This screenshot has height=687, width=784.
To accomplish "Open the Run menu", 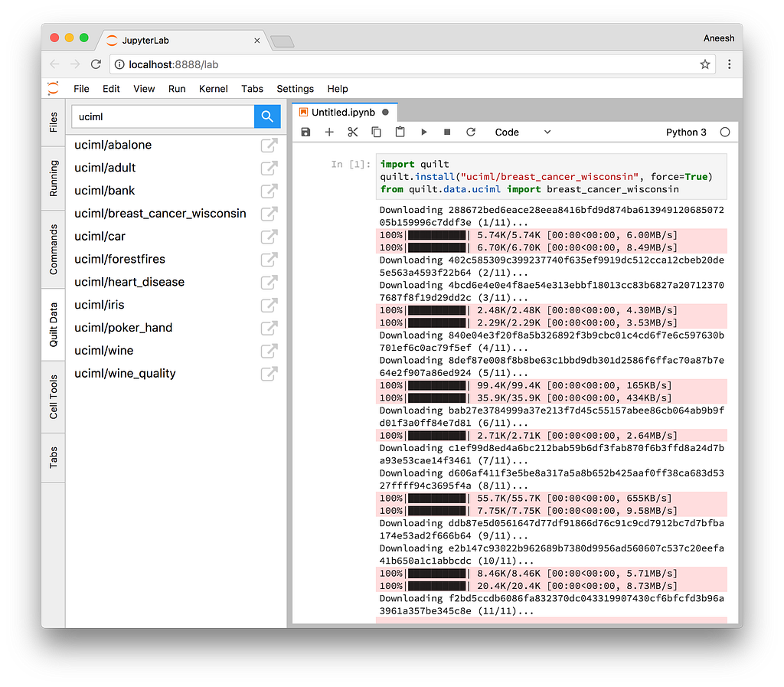I will click(x=177, y=89).
